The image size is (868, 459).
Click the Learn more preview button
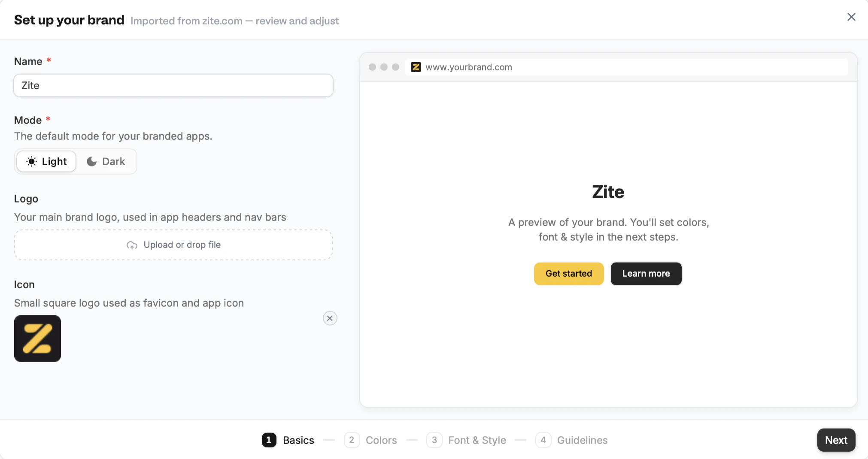click(646, 274)
